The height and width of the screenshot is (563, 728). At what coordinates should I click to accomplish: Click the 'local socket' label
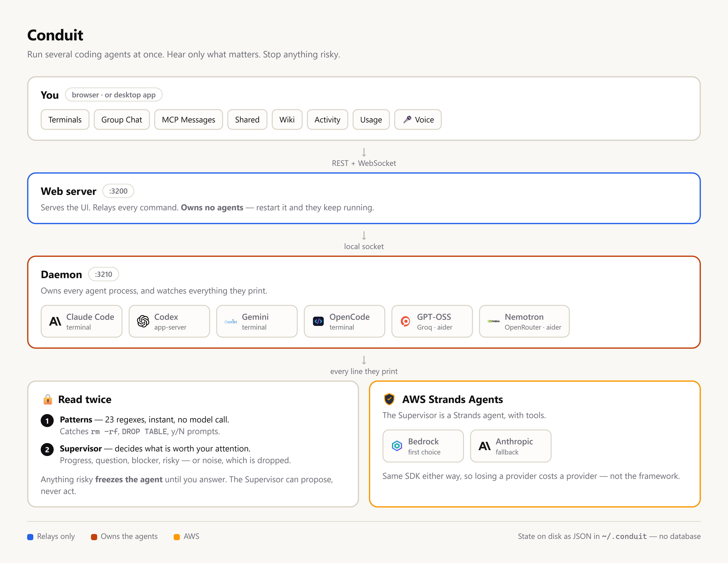364,247
